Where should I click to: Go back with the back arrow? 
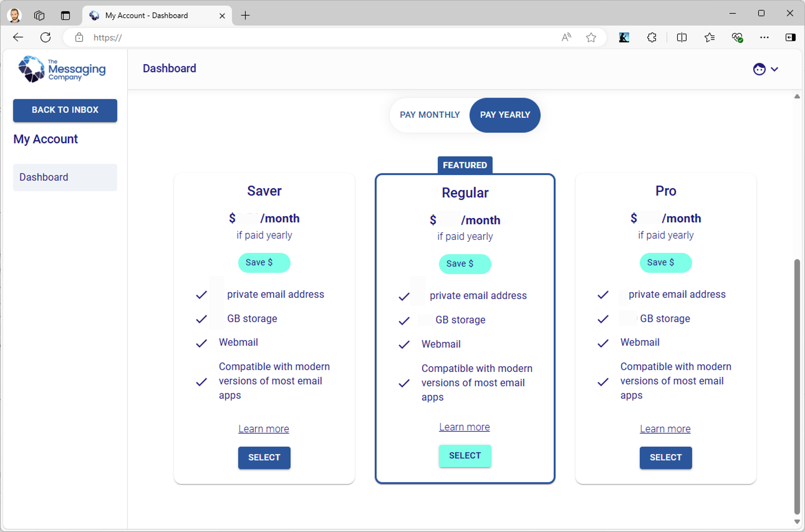click(18, 37)
